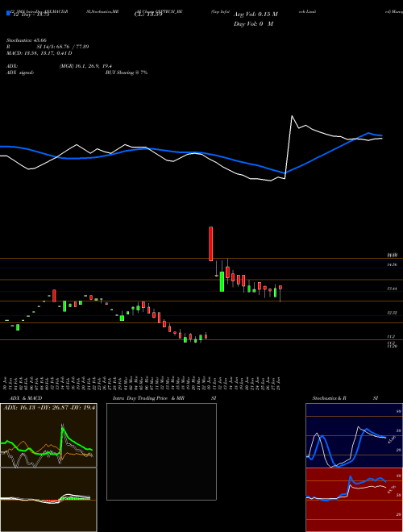The width and height of the screenshot is (403, 532).
Task: Click the large green candle after the gap
Action: [x=222, y=281]
